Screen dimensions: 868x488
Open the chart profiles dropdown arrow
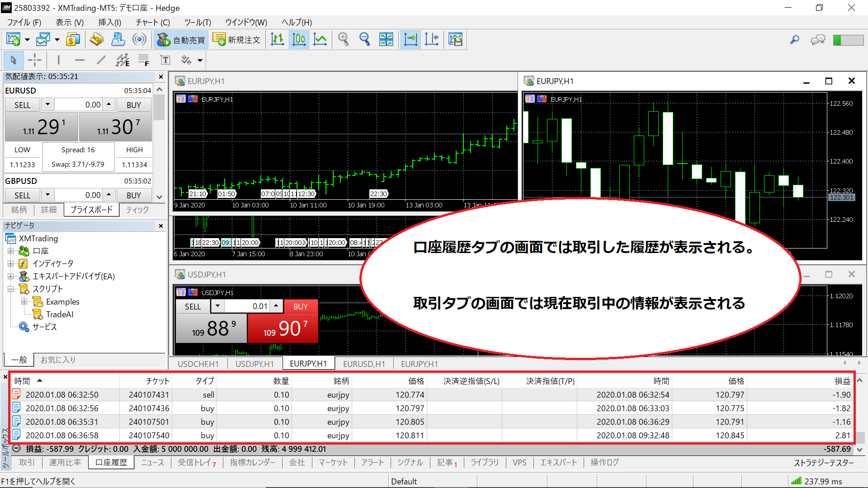[57, 39]
